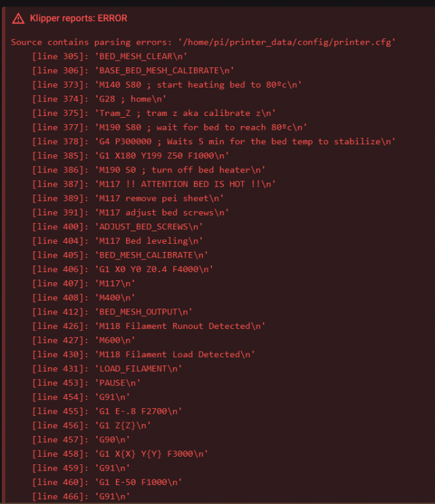Click the 'M140 S80' start heating bed line
Image resolution: width=435 pixels, height=504 pixels.
tap(166, 84)
